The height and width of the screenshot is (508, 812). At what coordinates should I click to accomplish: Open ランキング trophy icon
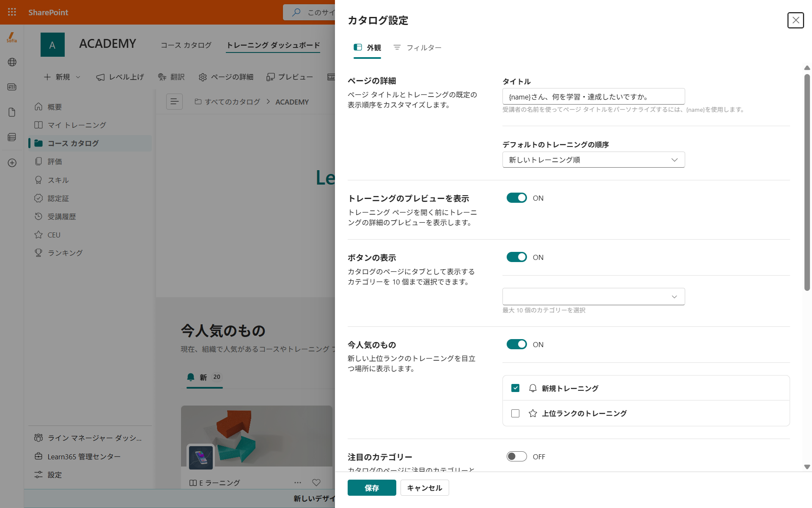[38, 253]
